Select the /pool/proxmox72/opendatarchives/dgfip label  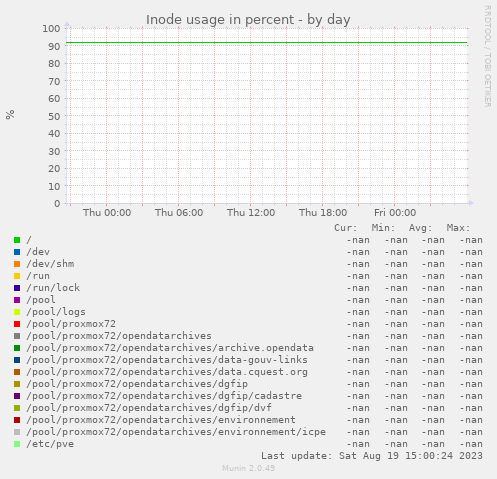[x=137, y=384]
